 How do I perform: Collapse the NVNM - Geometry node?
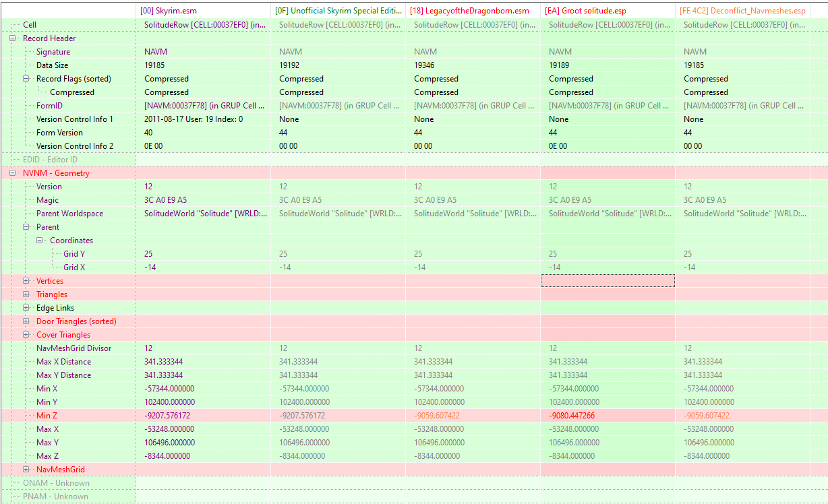[x=13, y=173]
